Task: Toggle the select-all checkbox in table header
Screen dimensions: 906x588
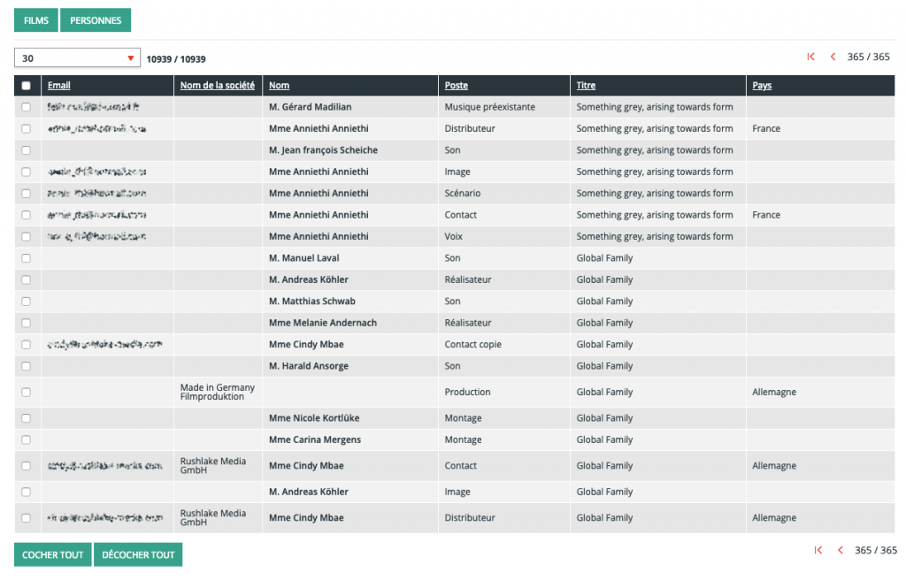Action: coord(26,86)
